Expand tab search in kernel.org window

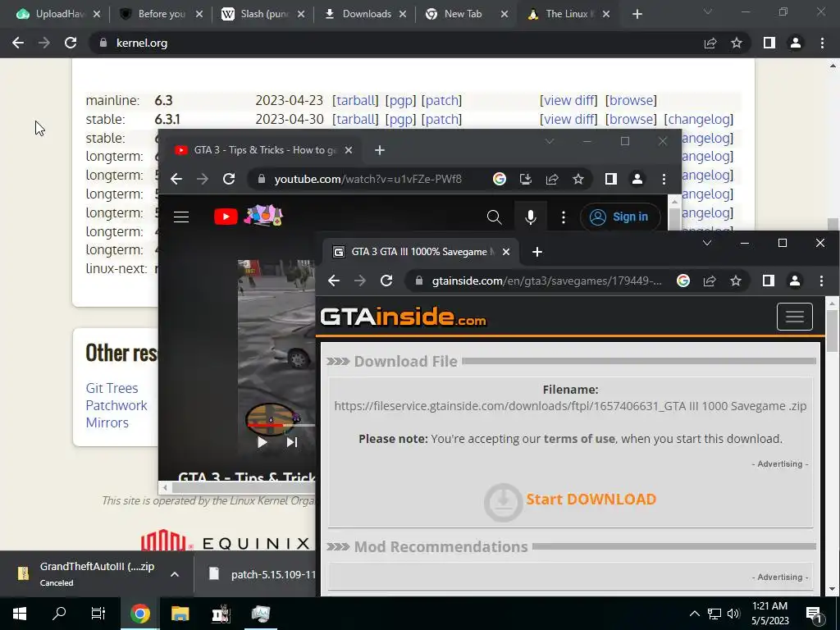point(708,11)
